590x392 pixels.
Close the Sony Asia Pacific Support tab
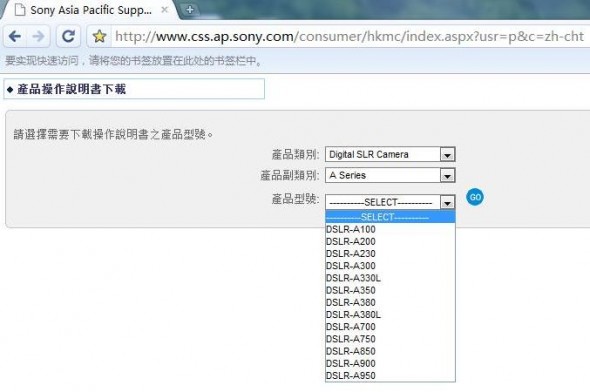click(x=164, y=10)
